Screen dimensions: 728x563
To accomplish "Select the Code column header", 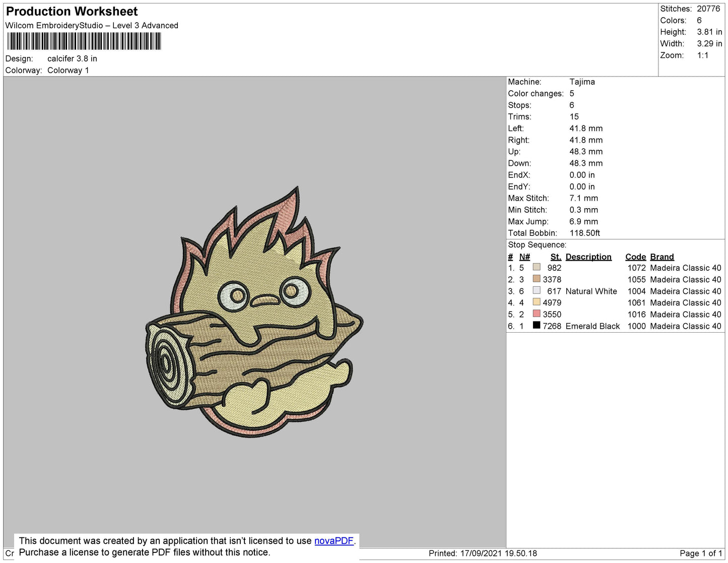I will click(x=635, y=257).
